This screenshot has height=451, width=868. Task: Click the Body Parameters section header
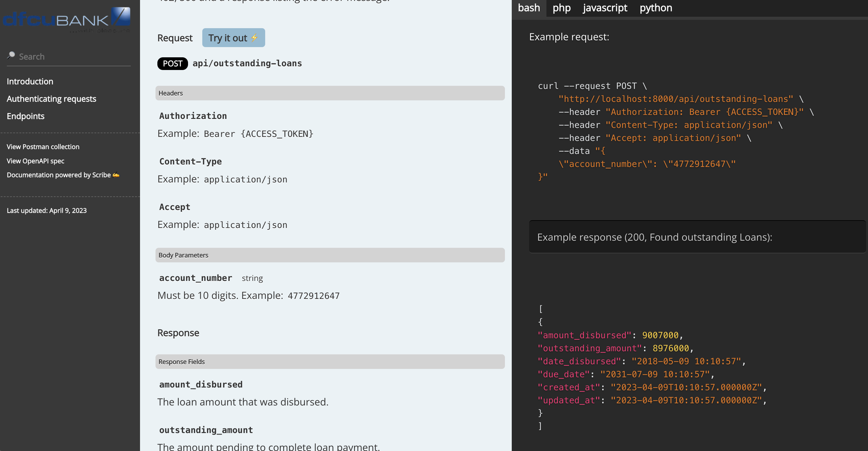tap(183, 255)
